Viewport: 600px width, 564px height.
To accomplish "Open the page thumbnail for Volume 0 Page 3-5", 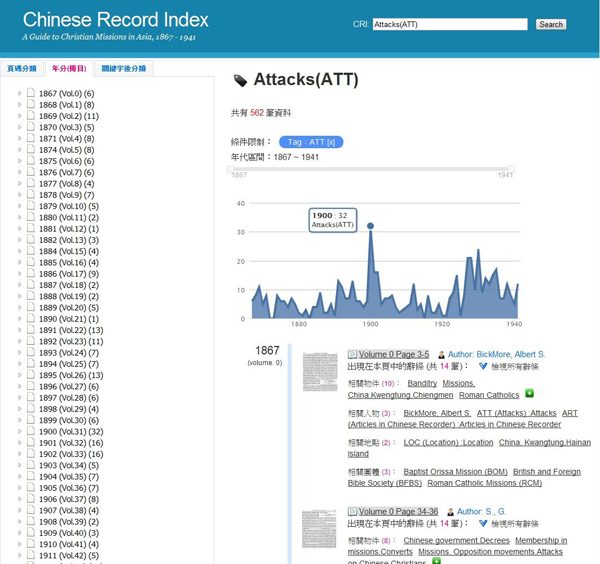I will 320,371.
